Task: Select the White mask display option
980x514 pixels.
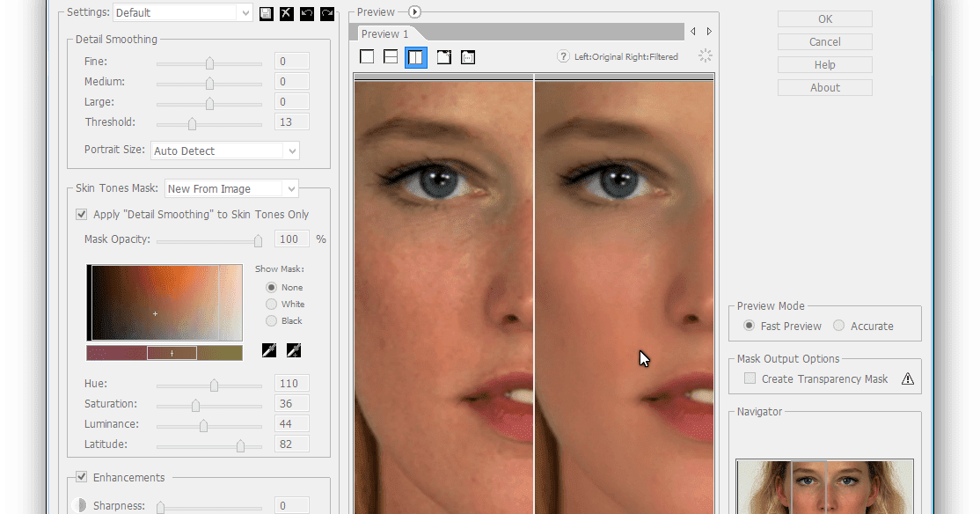Action: coord(273,304)
